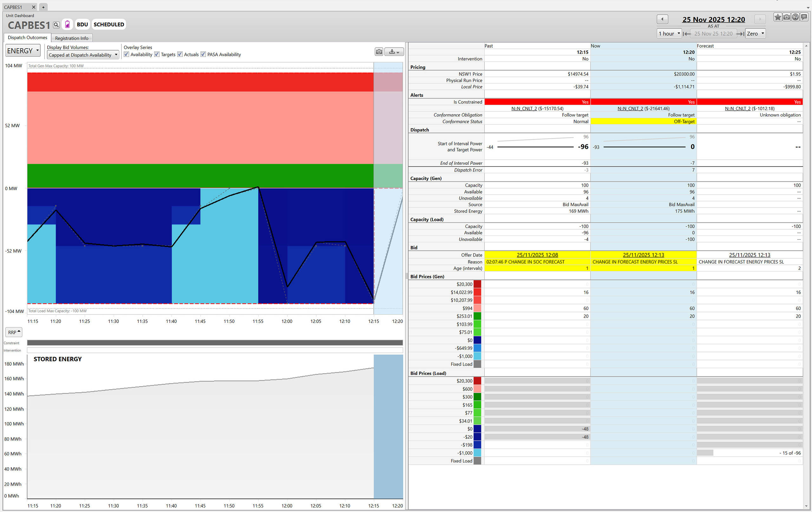Open the ENERGY market dropdown
Image resolution: width=812 pixels, height=512 pixels.
23,50
